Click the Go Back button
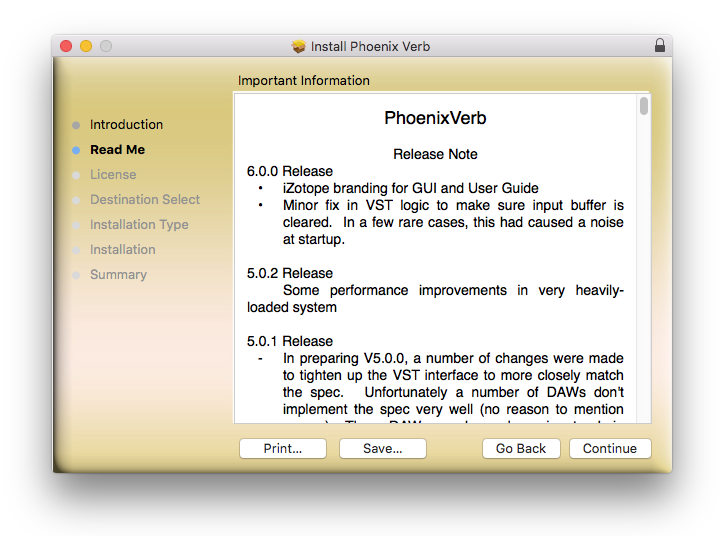Screen dimensions: 727x536 pyautogui.click(x=521, y=448)
